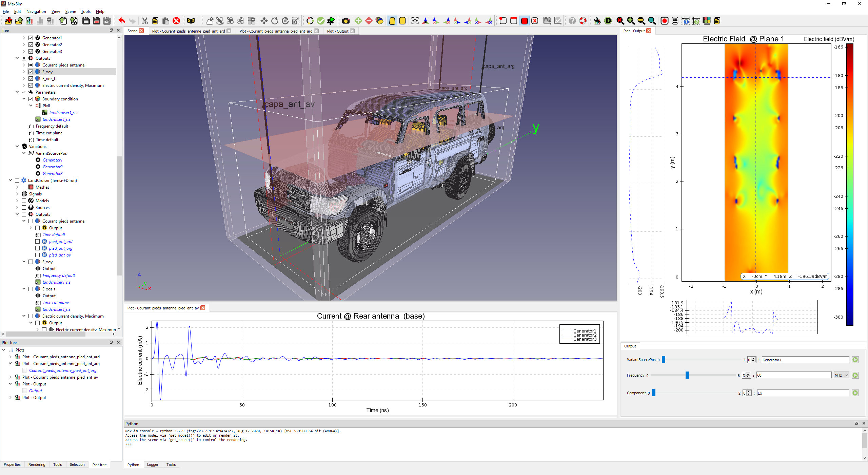868x475 pixels.
Task: Click the lifebuoy help icon
Action: [583, 21]
